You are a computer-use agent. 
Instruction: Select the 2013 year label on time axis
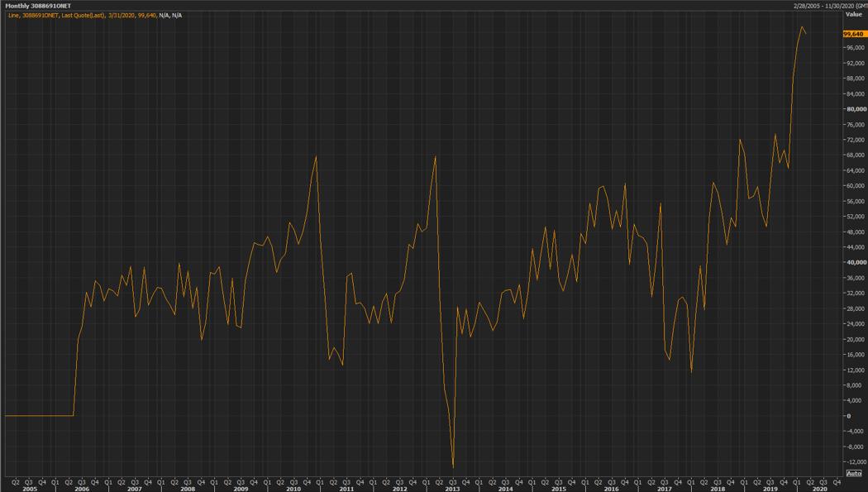452,489
